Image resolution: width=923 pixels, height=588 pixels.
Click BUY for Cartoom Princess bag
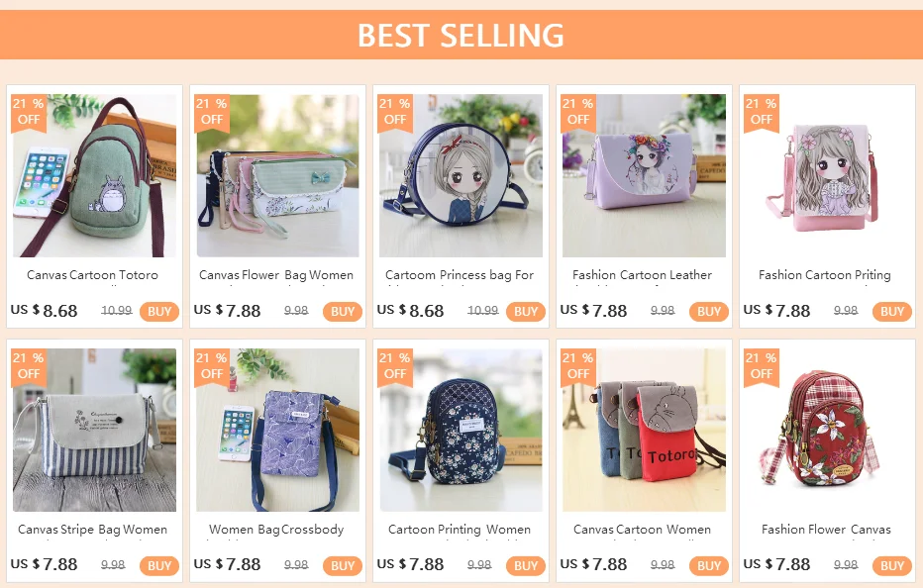pos(526,312)
